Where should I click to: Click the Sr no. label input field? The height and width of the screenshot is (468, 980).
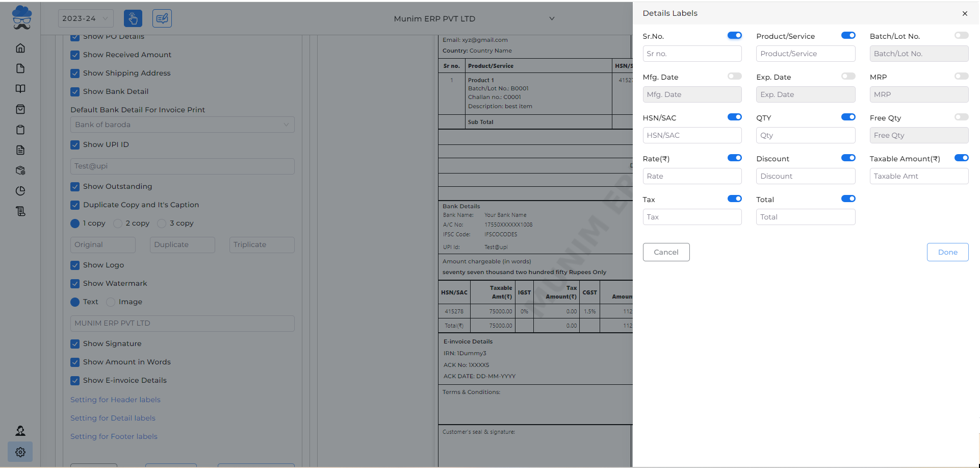(692, 54)
